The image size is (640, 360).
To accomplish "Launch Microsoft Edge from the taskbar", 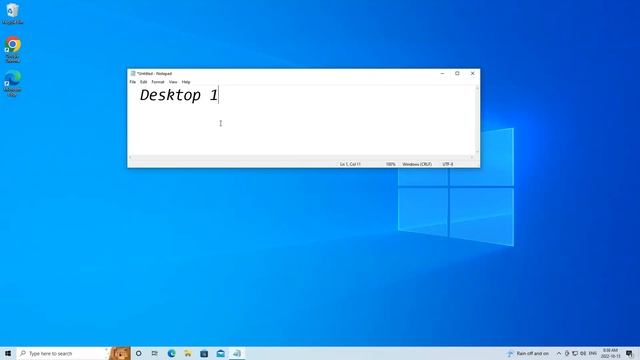I will point(171,353).
